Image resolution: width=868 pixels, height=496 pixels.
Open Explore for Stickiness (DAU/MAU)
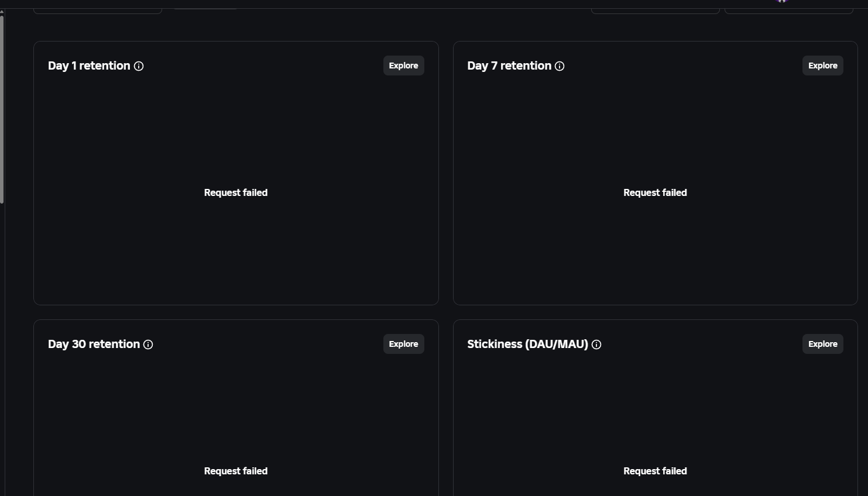(822, 344)
